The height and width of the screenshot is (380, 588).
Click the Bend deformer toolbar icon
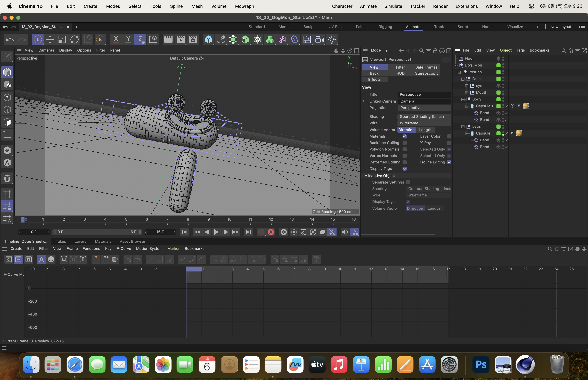294,39
